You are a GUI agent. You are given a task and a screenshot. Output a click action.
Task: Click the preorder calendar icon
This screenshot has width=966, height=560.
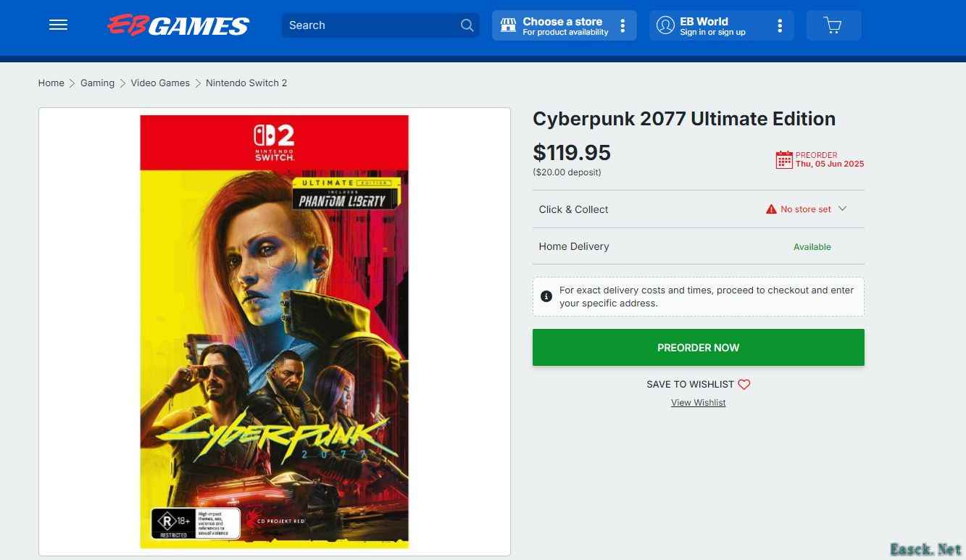click(x=783, y=159)
